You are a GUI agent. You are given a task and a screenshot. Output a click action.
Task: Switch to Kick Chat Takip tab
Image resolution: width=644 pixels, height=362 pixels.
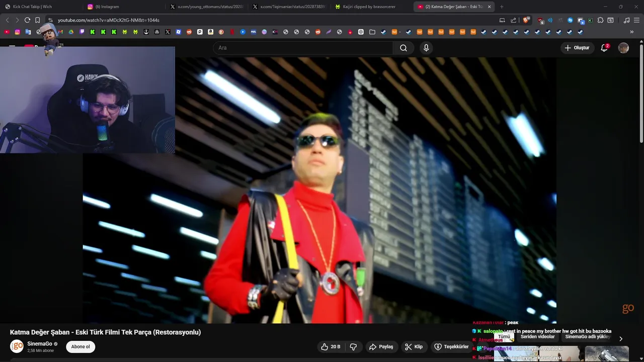click(x=40, y=7)
